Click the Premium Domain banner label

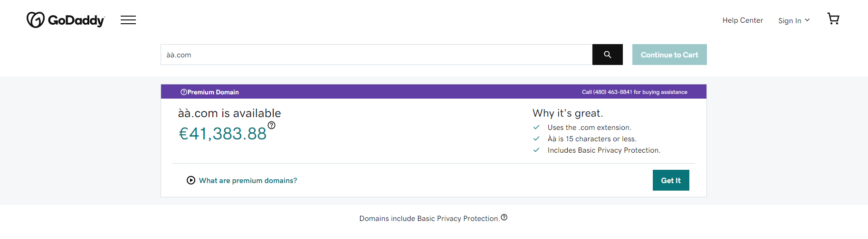click(x=213, y=92)
